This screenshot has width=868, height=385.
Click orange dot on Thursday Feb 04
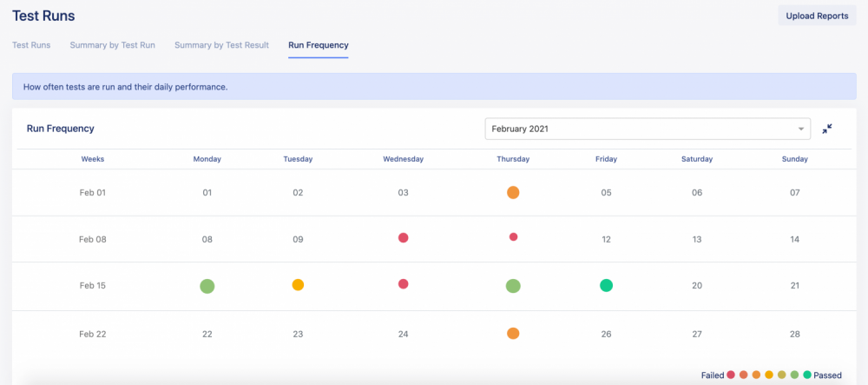[x=513, y=193]
